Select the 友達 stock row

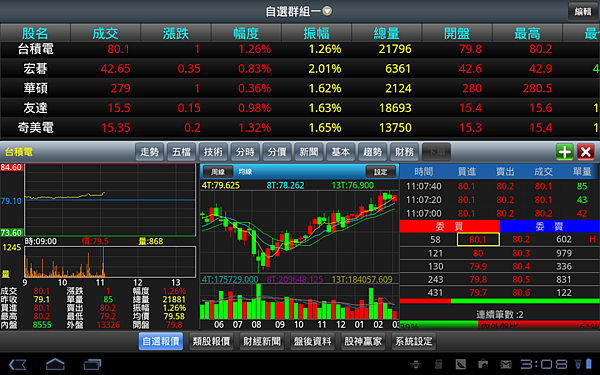tap(300, 108)
